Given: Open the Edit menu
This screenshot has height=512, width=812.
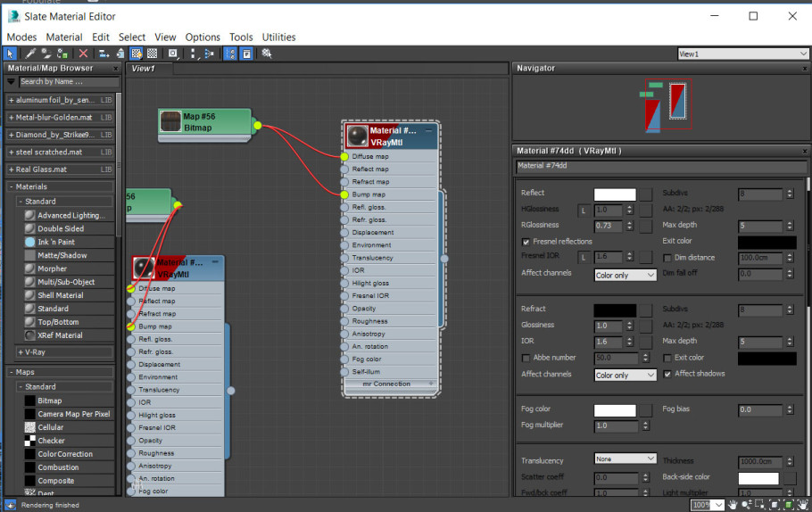Looking at the screenshot, I should (x=101, y=37).
